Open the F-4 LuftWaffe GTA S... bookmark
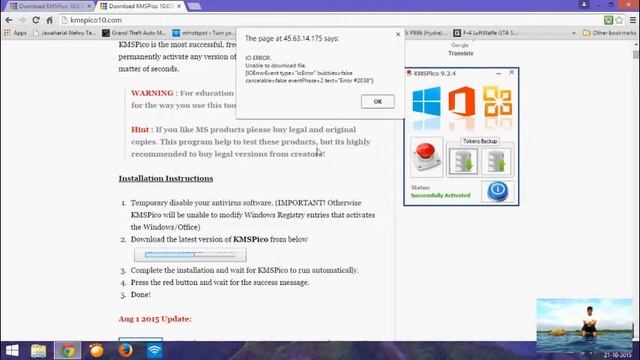 point(486,33)
